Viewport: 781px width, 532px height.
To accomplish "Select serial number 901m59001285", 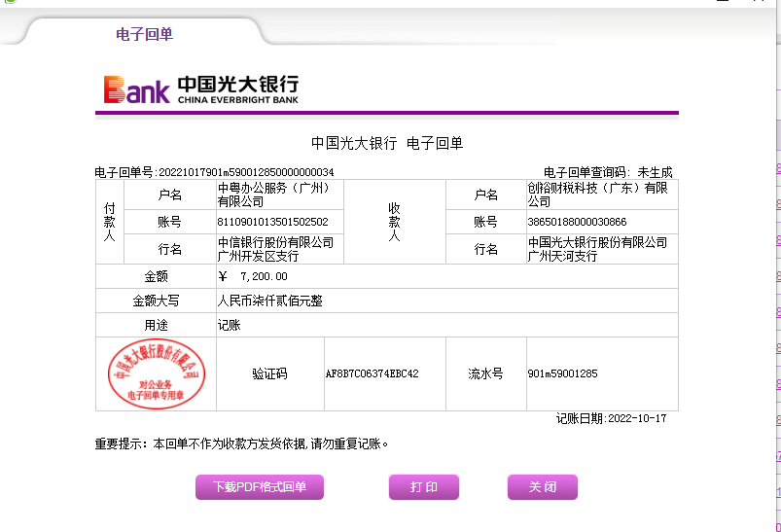I will (562, 373).
